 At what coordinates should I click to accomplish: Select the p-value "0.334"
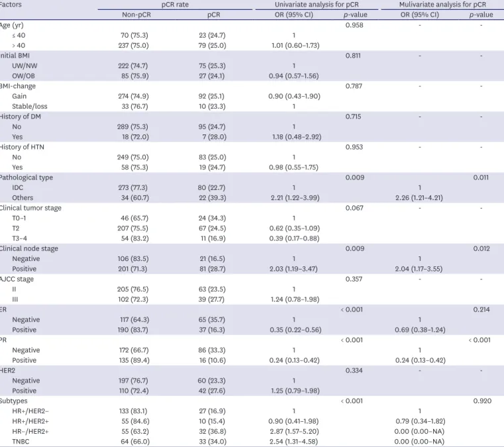[x=354, y=371]
